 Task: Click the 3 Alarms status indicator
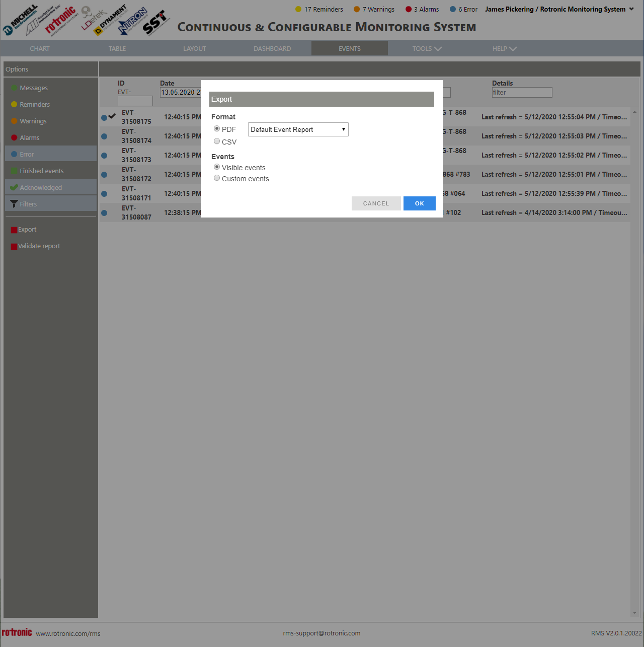pos(422,9)
